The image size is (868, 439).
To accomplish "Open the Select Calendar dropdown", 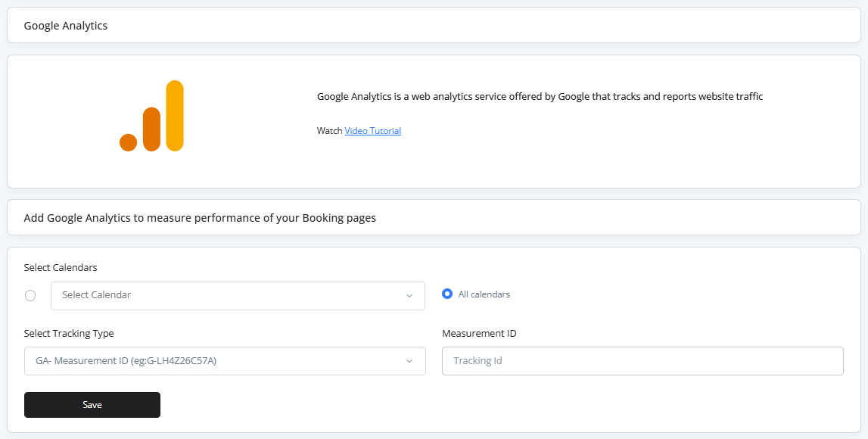I will click(238, 296).
